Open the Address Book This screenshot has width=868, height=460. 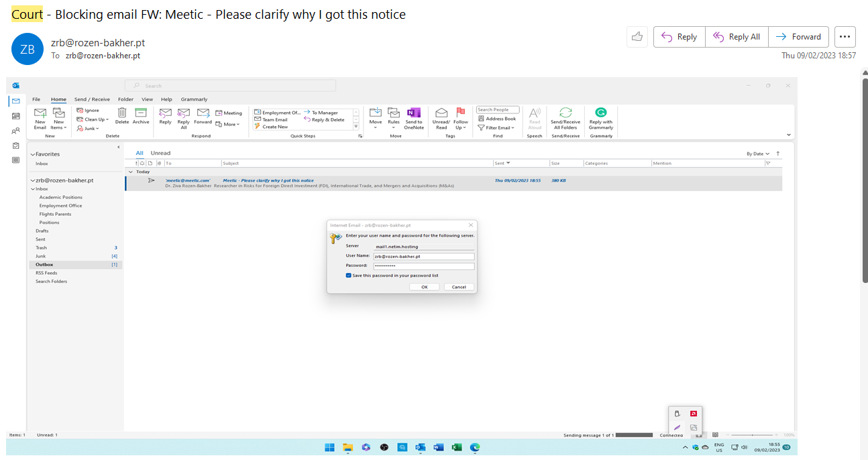pyautogui.click(x=496, y=119)
